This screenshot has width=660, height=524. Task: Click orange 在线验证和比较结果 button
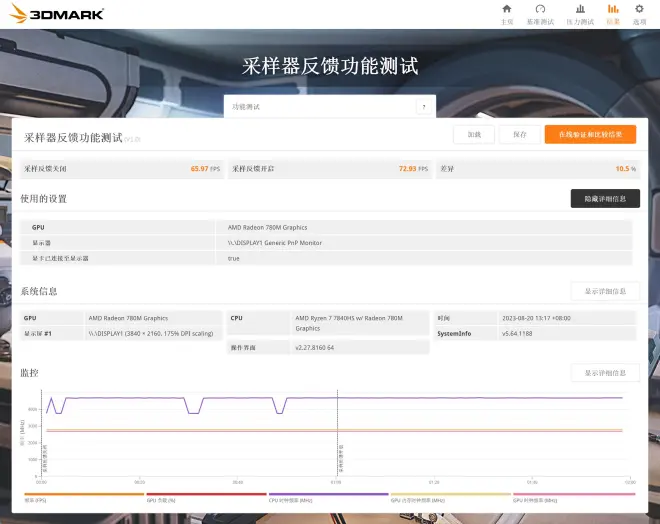(x=590, y=134)
